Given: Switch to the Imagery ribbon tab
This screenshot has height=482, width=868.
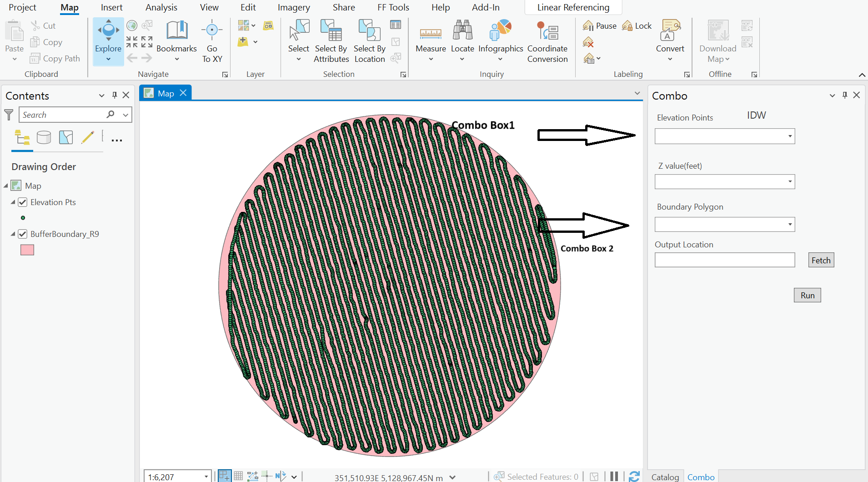Looking at the screenshot, I should tap(294, 7).
